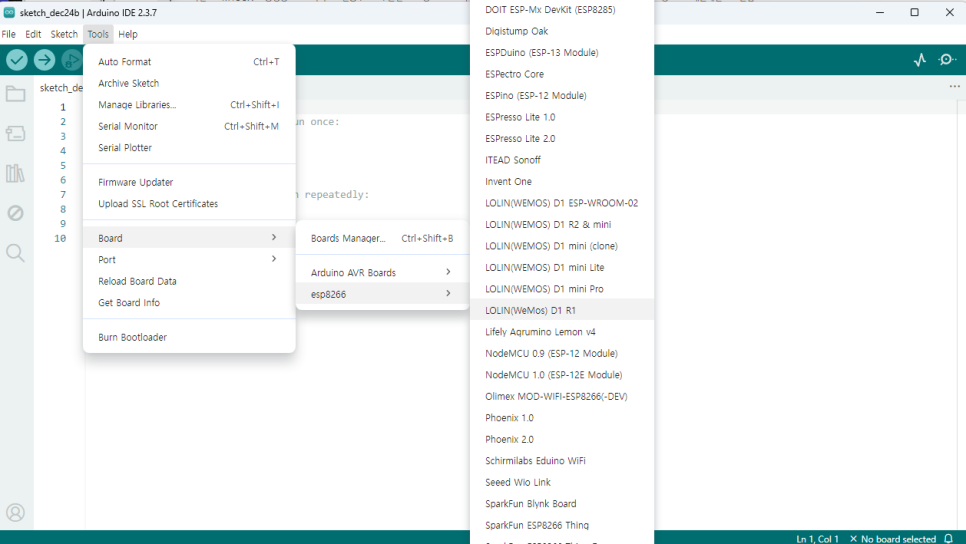The height and width of the screenshot is (544, 966).
Task: Open the Search sidebar icon
Action: pos(15,253)
